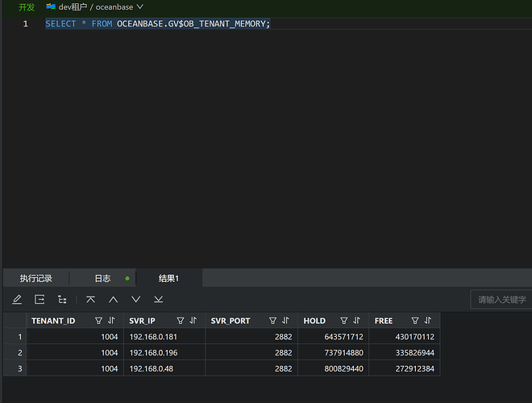Jump to last row with bottom arrow

coord(159,300)
